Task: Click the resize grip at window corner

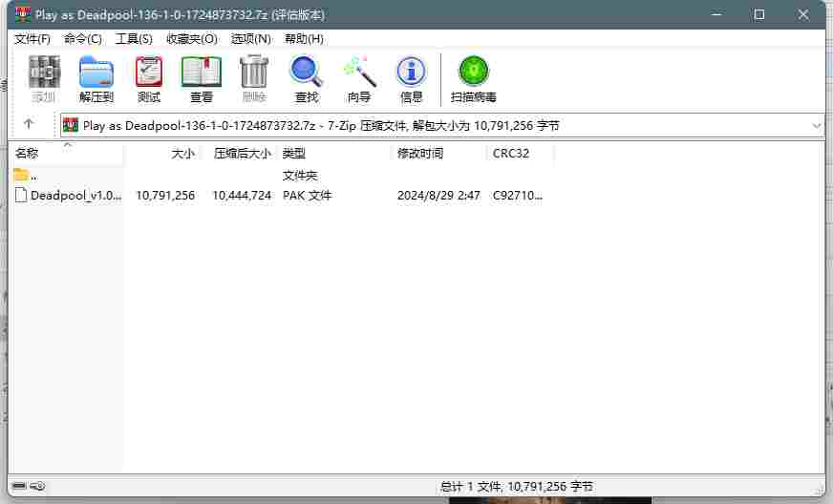Action: click(x=819, y=491)
